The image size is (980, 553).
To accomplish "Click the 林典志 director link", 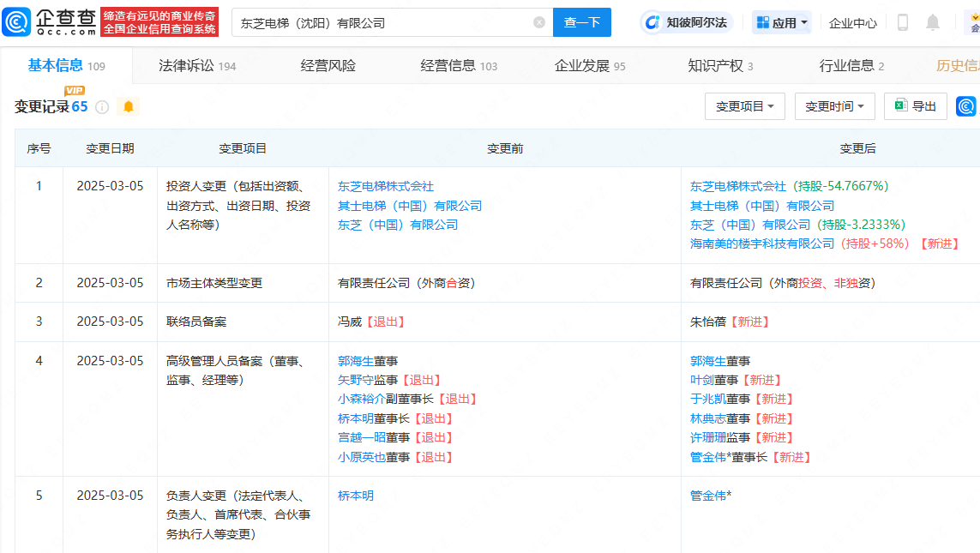I will [708, 418].
